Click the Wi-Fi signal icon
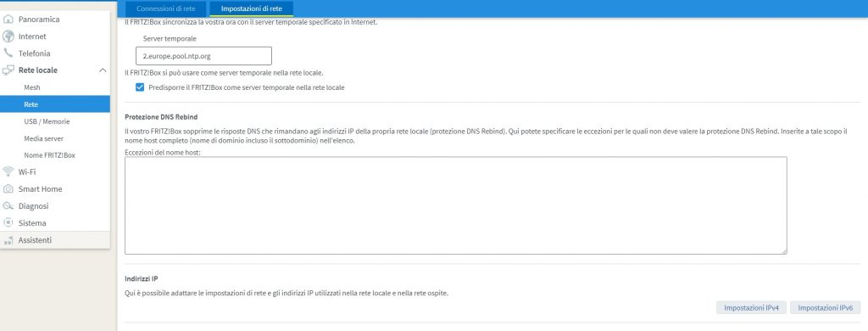Image resolution: width=868 pixels, height=331 pixels. [8, 172]
